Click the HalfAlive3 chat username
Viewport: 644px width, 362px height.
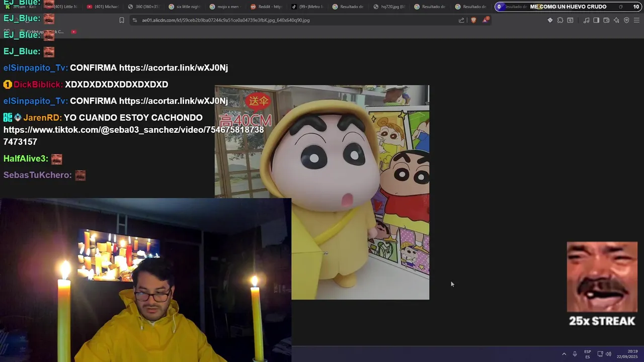[x=26, y=159]
